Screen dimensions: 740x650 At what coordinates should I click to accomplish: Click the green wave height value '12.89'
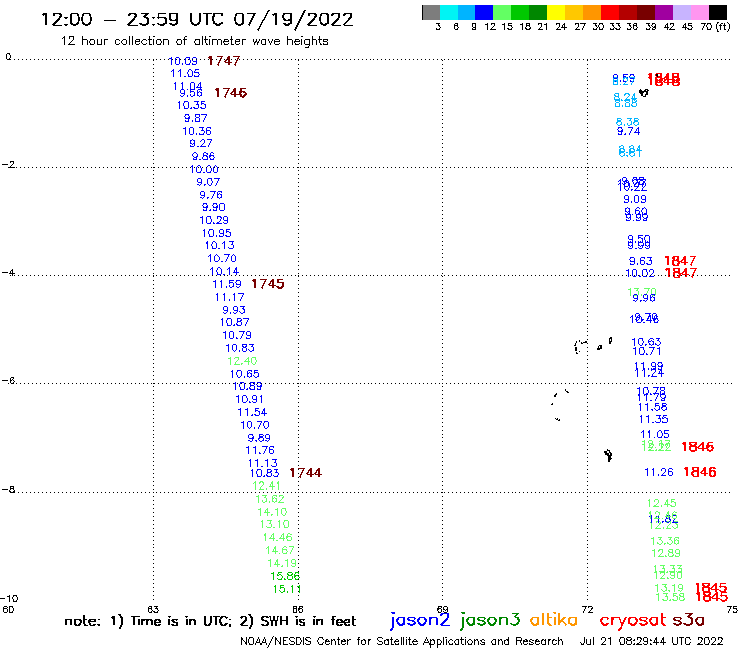666,553
